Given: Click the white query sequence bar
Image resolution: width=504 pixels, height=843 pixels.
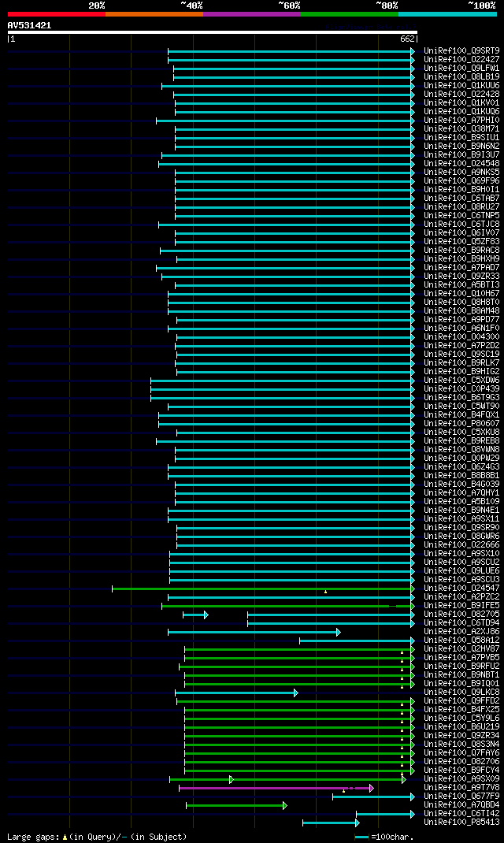Looking at the screenshot, I should tap(213, 32).
